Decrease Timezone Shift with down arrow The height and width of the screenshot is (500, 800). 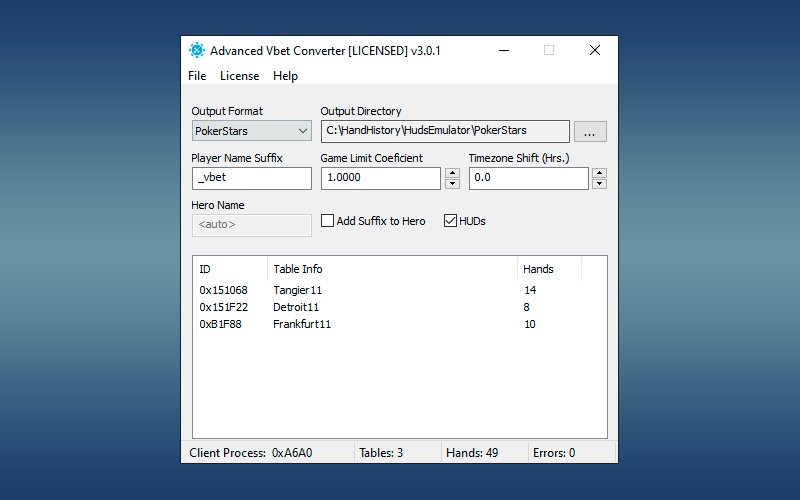[x=600, y=184]
